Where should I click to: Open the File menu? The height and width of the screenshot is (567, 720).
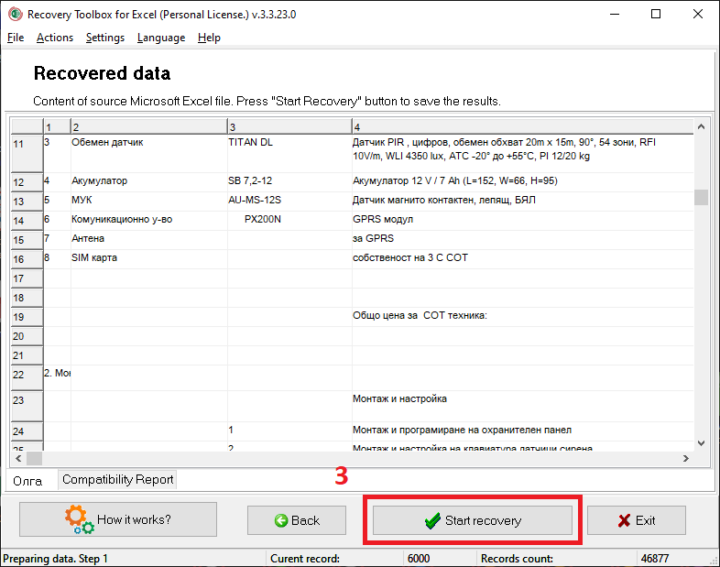16,38
